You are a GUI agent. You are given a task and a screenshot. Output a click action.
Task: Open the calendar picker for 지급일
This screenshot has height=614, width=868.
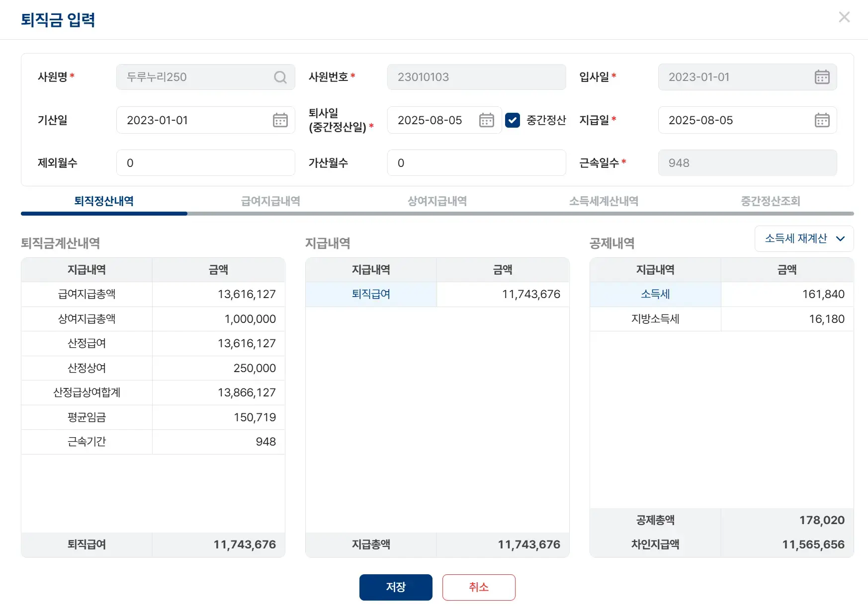coord(823,120)
